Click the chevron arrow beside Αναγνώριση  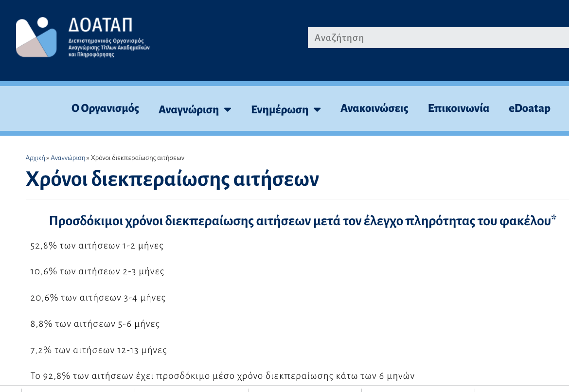228,110
